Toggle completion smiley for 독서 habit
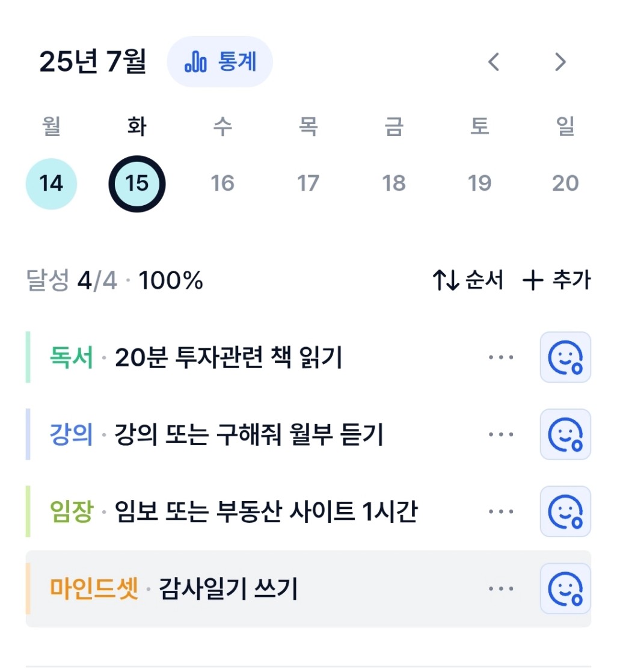 click(565, 357)
